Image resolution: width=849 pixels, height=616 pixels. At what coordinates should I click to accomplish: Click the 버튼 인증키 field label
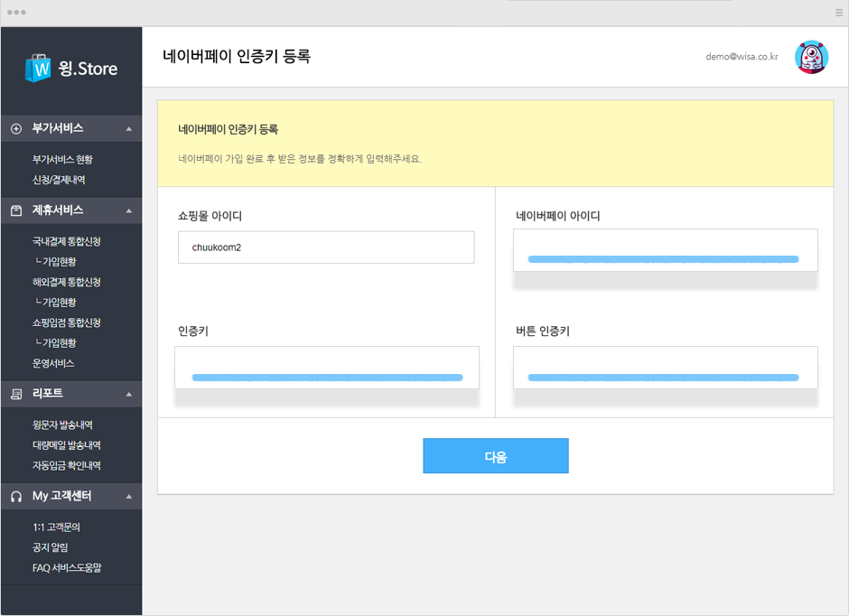tap(543, 331)
